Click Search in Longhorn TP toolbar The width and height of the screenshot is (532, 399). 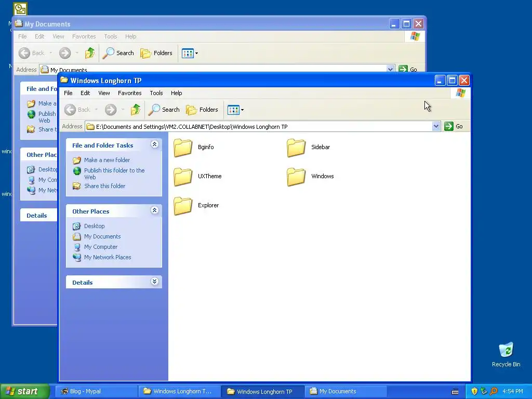pyautogui.click(x=164, y=110)
